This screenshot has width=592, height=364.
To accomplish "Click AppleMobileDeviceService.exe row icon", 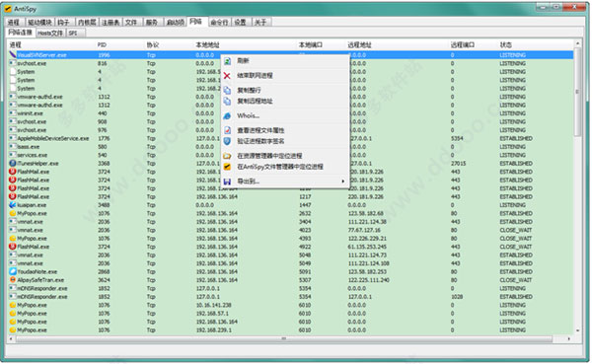I will coord(13,138).
